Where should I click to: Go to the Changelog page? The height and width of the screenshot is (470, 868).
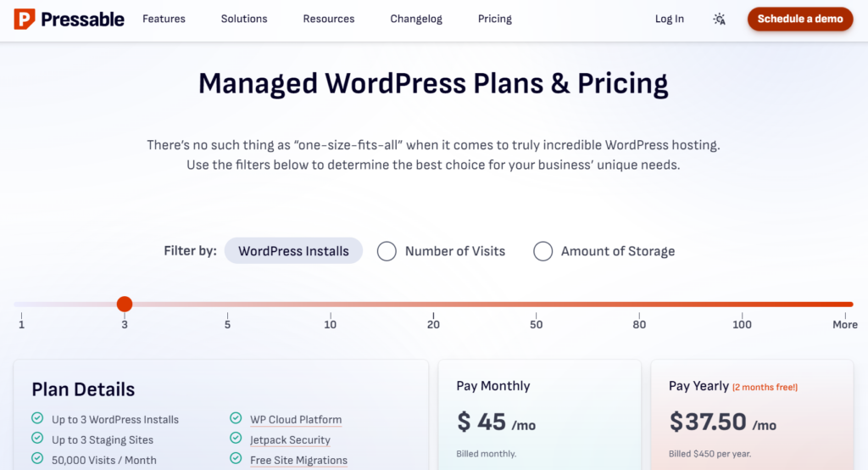click(416, 19)
